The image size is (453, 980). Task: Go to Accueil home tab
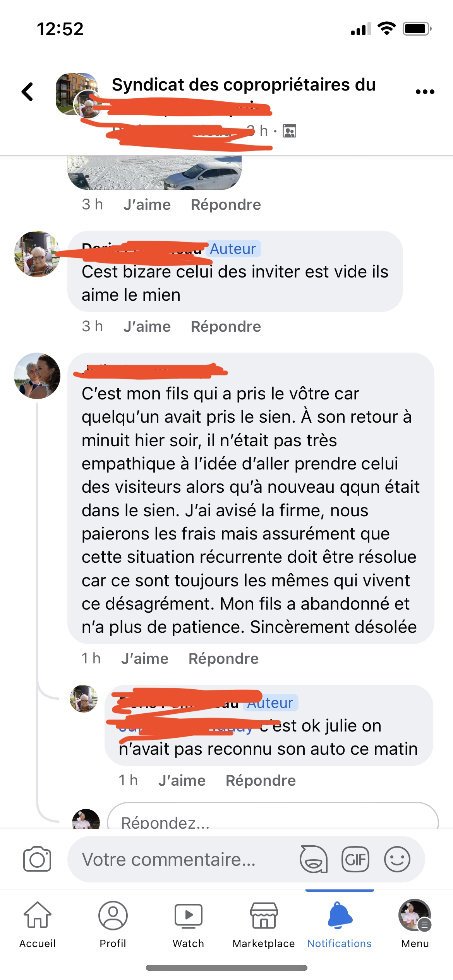pyautogui.click(x=38, y=924)
